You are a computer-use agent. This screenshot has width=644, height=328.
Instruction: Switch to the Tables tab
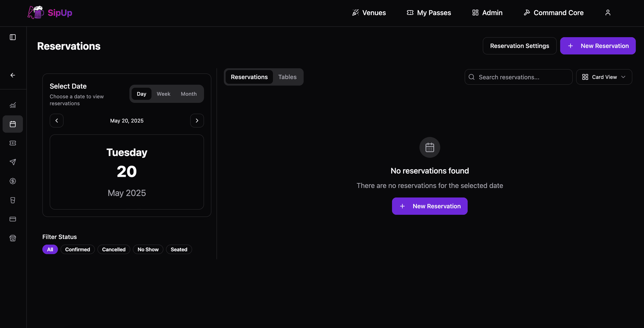(287, 77)
